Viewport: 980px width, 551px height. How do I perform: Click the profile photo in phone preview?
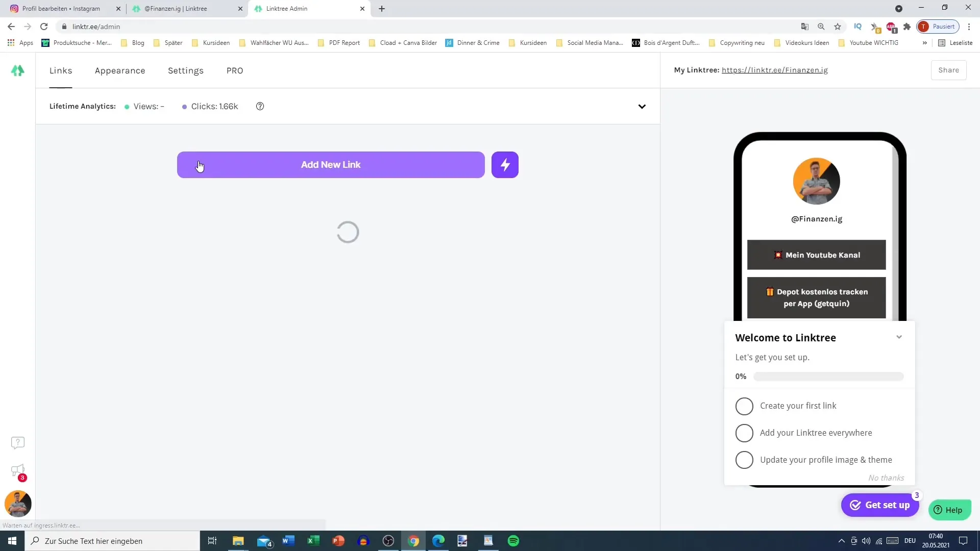(x=816, y=181)
